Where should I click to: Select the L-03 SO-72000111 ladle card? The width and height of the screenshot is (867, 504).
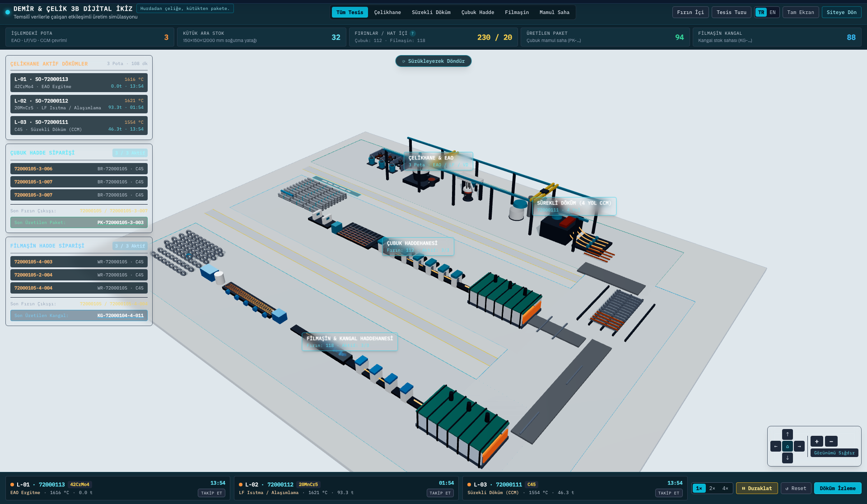(79, 126)
